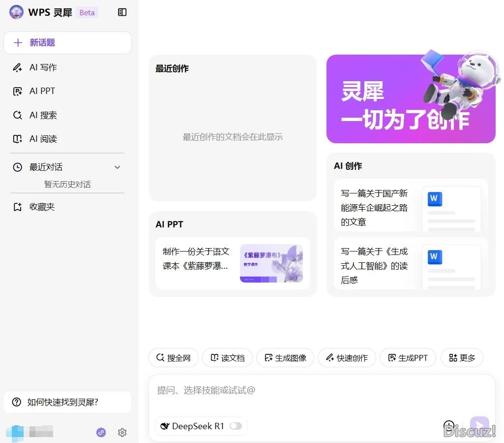Open the 更多 skills menu

pos(462,358)
